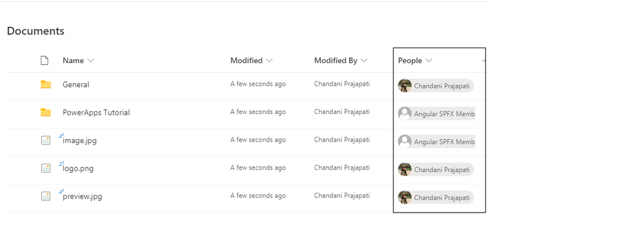Click Angular SPFX avatar in image.jpg row

(405, 142)
